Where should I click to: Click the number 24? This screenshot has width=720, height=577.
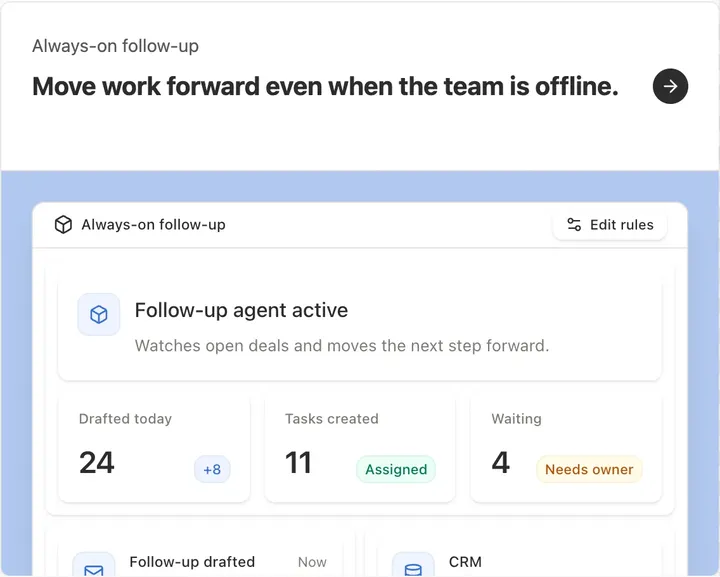coord(96,462)
